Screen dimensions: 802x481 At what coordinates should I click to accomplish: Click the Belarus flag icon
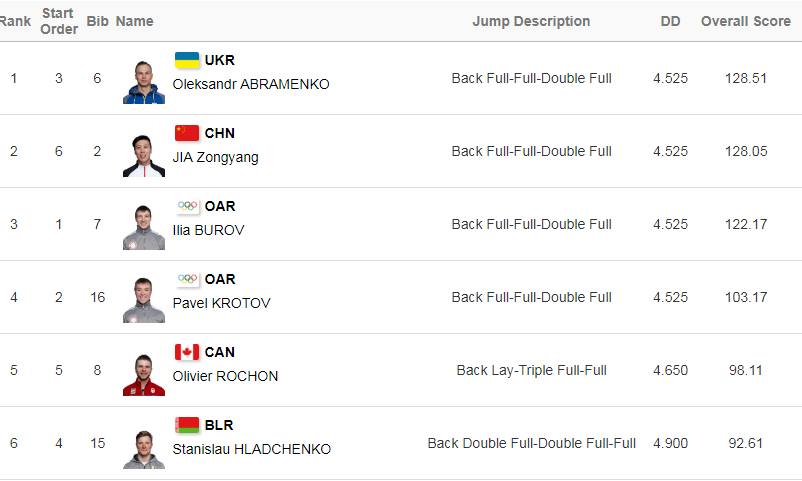pos(187,425)
